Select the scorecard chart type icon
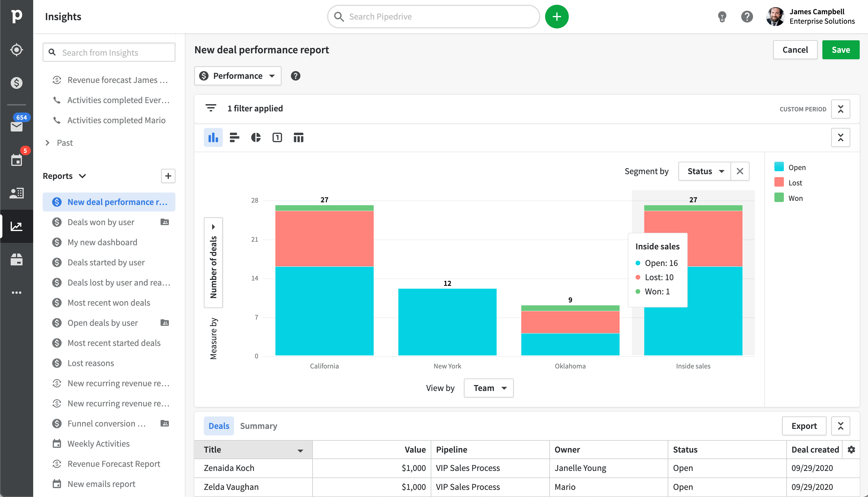The width and height of the screenshot is (868, 497). [x=277, y=137]
